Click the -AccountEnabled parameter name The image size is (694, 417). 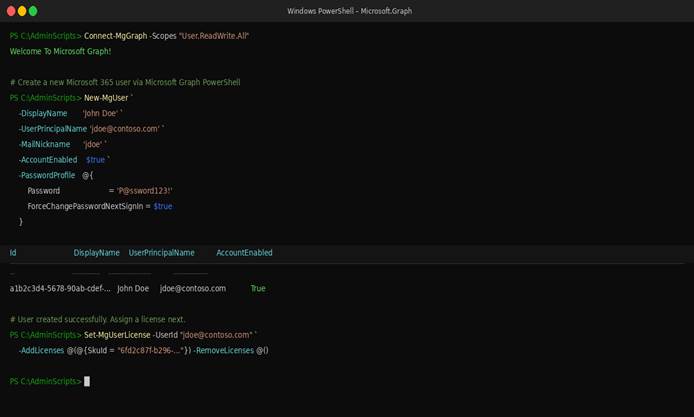48,159
